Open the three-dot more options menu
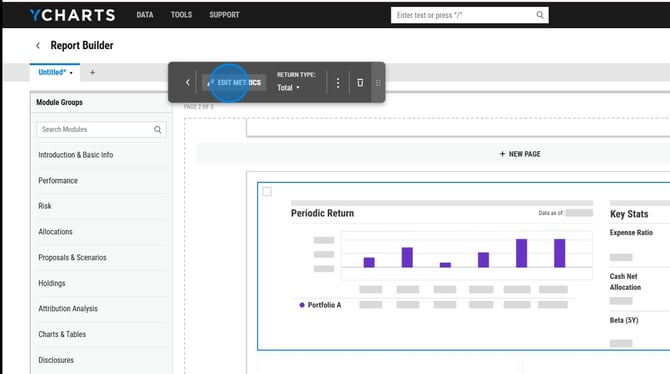 click(x=338, y=82)
